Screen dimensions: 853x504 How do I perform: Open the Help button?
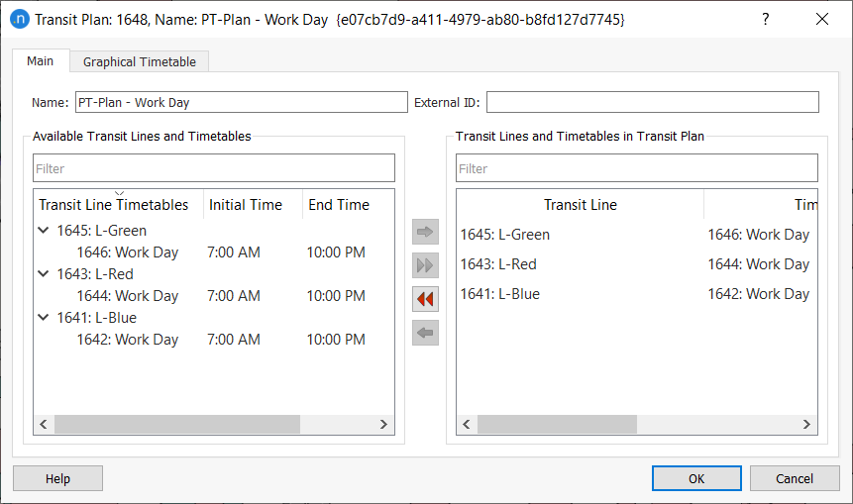click(57, 478)
